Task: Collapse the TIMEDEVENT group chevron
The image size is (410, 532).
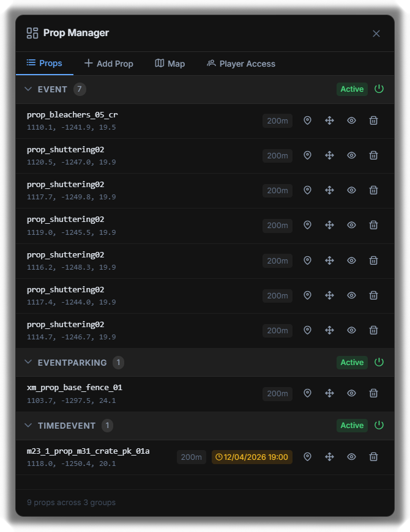Action: (28, 425)
